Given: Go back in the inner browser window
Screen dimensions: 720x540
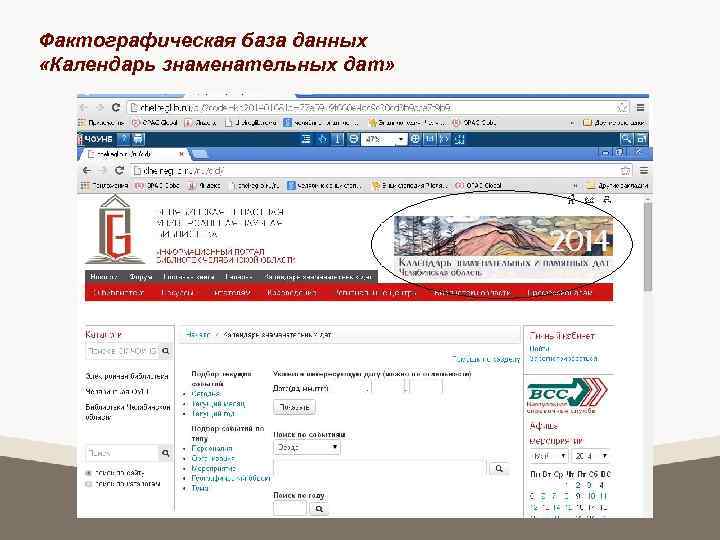Looking at the screenshot, I should [87, 170].
